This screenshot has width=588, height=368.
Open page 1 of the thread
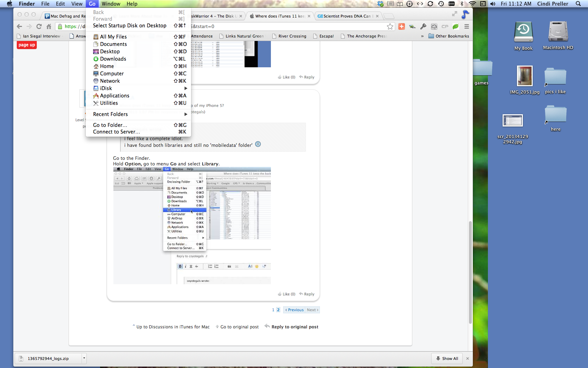tap(273, 310)
